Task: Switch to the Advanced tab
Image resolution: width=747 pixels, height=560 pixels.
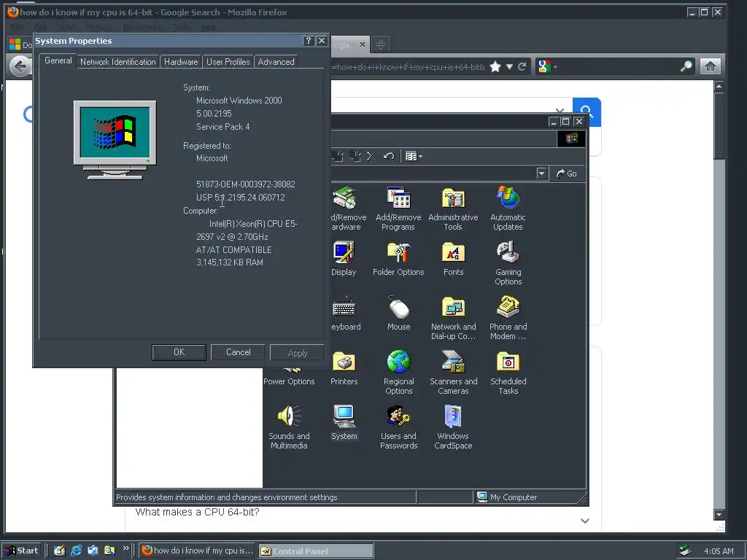Action: point(276,62)
